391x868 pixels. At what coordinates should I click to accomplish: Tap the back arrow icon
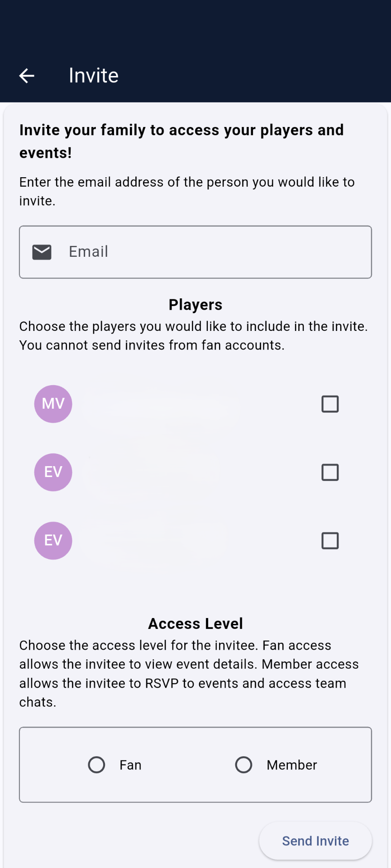(27, 75)
